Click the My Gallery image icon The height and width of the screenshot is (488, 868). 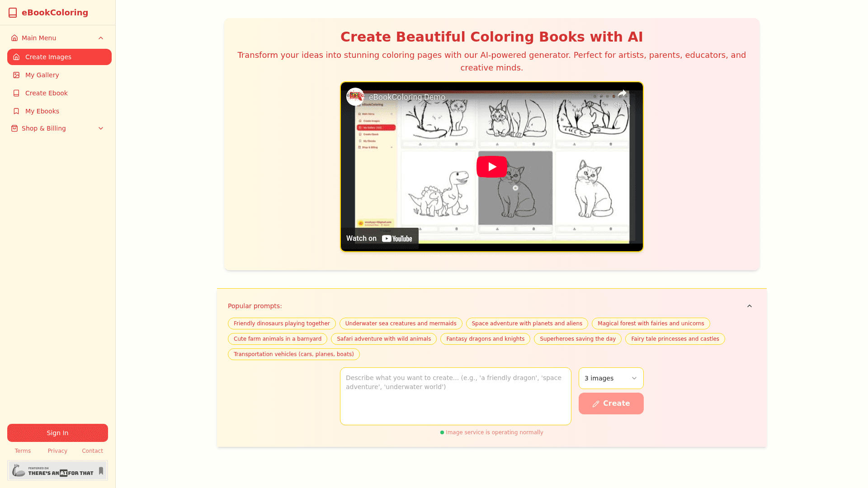click(x=16, y=75)
